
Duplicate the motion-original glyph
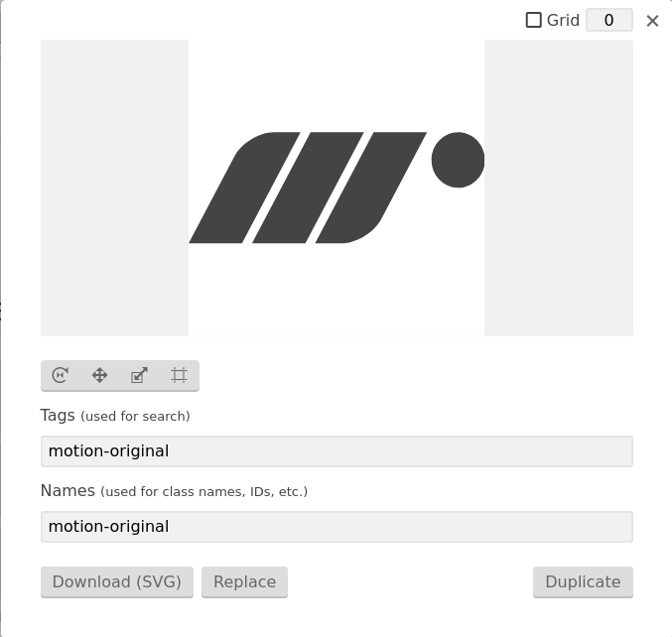pos(583,581)
